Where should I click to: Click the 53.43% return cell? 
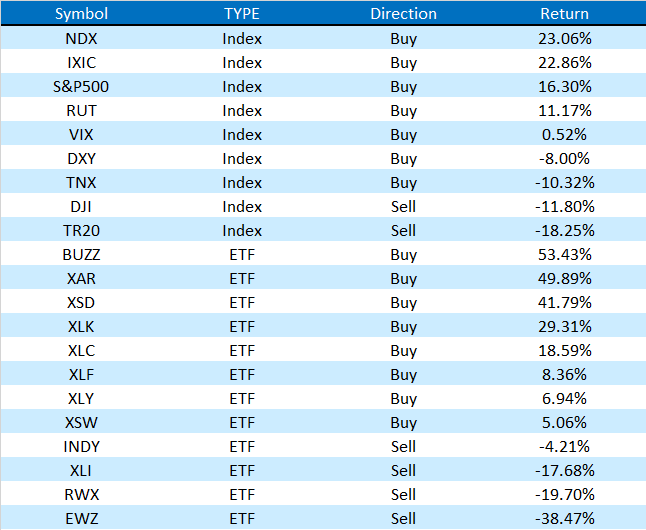pyautogui.click(x=564, y=254)
